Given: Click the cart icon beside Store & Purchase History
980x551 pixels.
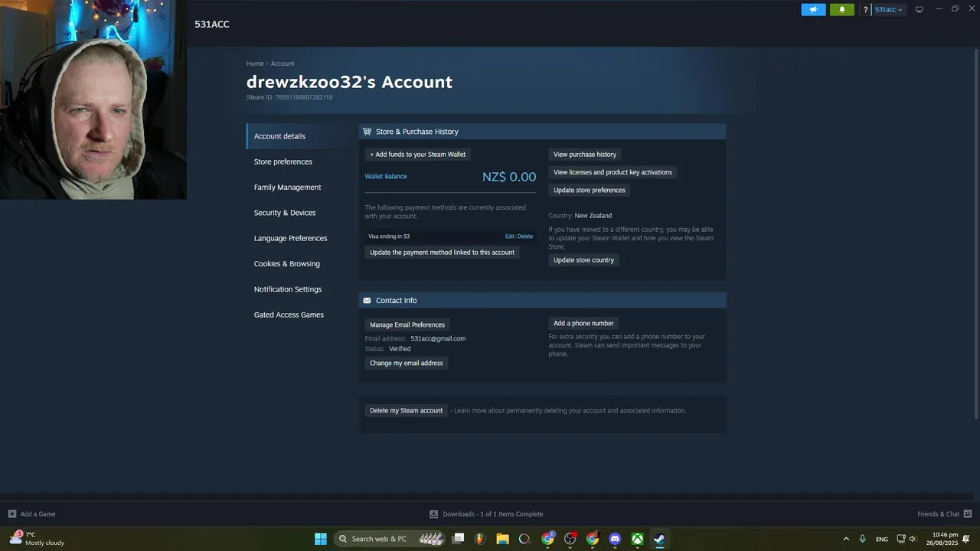Looking at the screenshot, I should [x=367, y=132].
